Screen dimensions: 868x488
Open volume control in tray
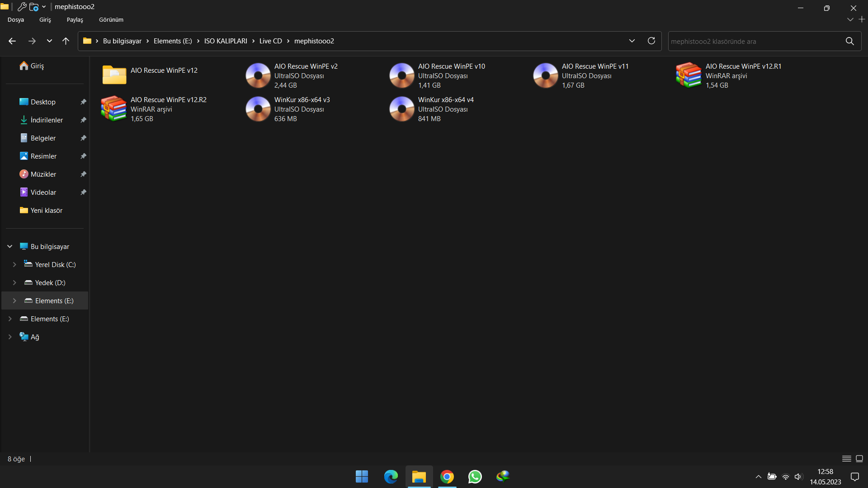[x=798, y=477]
